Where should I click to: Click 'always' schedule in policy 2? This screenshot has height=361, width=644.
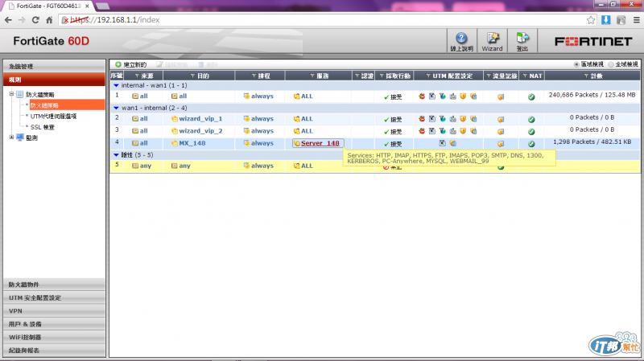pos(262,118)
